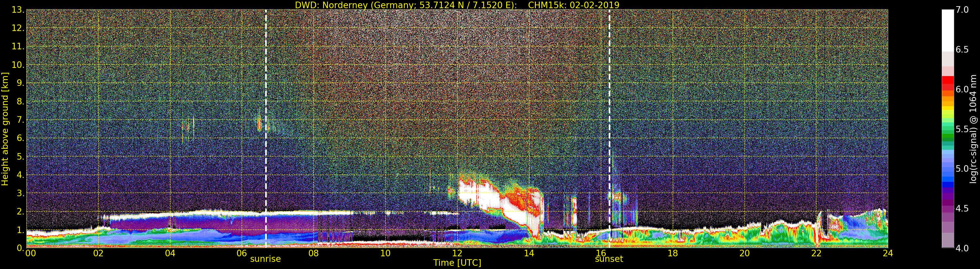Click the 'sunrise' label below the time axis
This screenshot has width=980, height=269.
(x=265, y=259)
